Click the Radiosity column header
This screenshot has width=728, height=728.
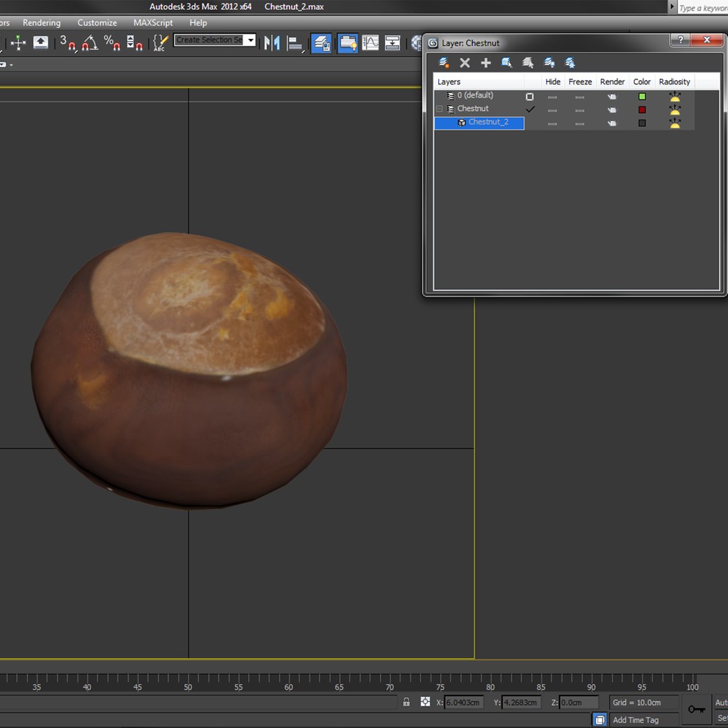pyautogui.click(x=674, y=82)
